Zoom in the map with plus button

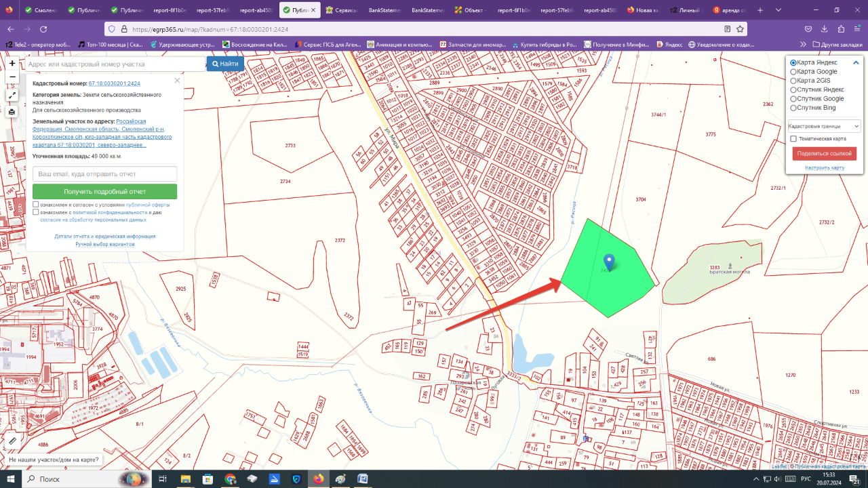click(x=12, y=63)
